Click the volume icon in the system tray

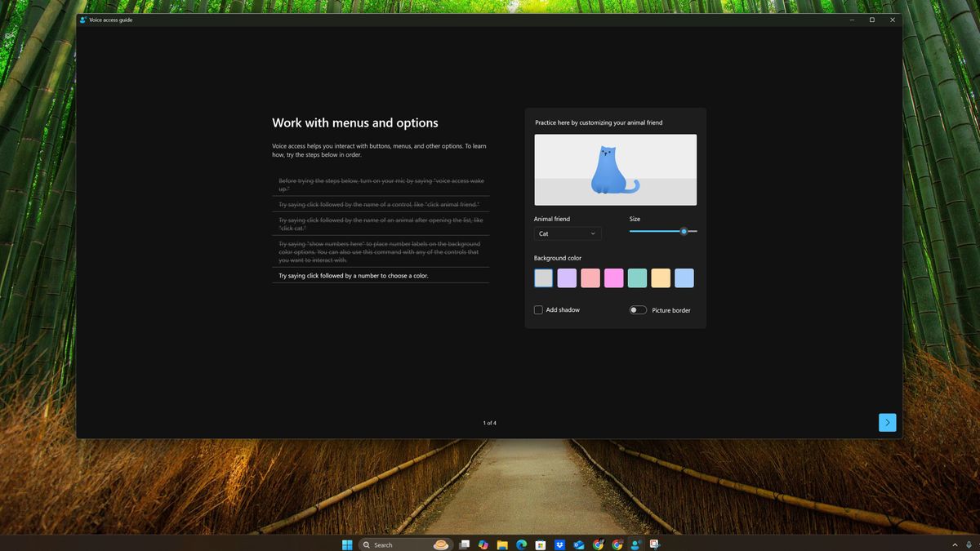(x=978, y=544)
